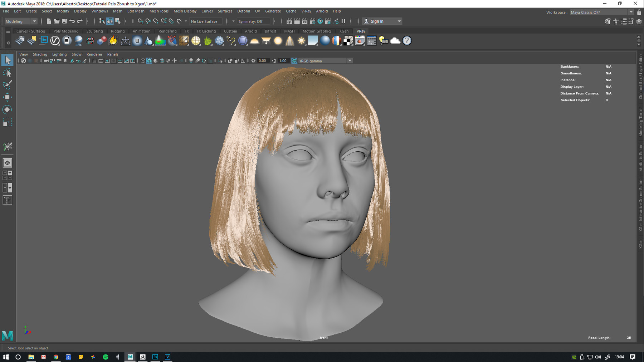Viewport: 644px width, 362px height.
Task: Click the V-Ray grass fur shelf icon
Action: 208,41
